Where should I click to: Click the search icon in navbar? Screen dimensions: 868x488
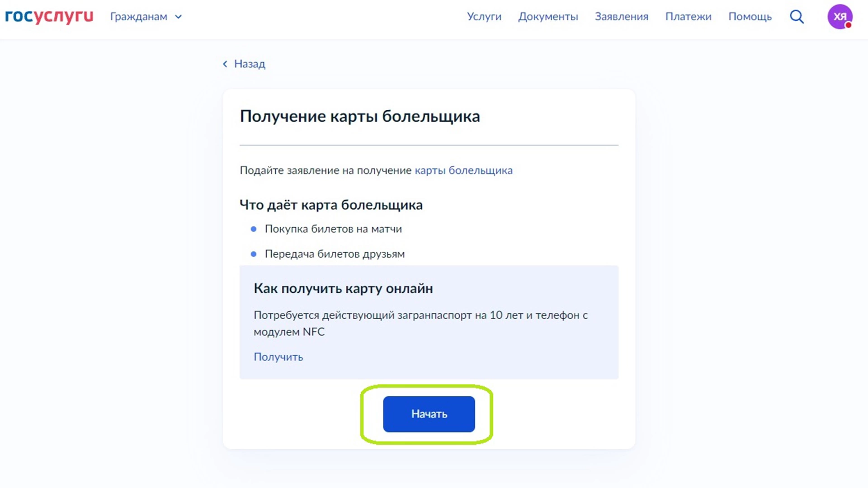point(797,16)
